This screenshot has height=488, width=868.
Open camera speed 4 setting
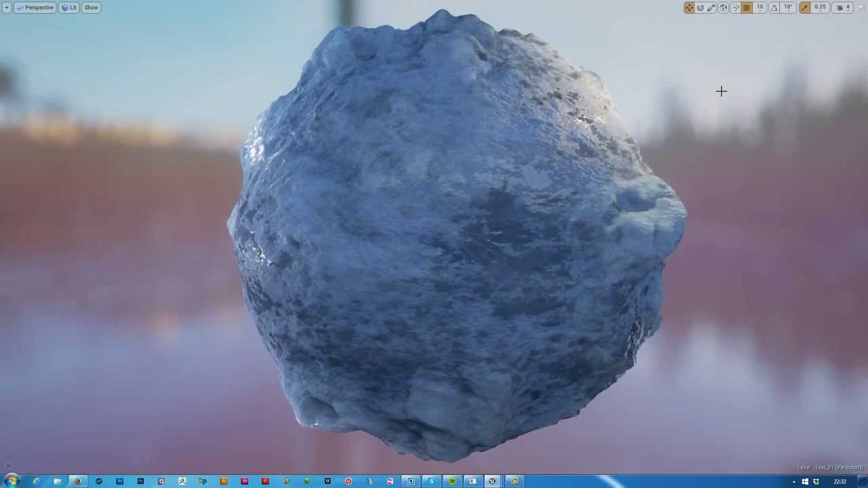point(842,7)
